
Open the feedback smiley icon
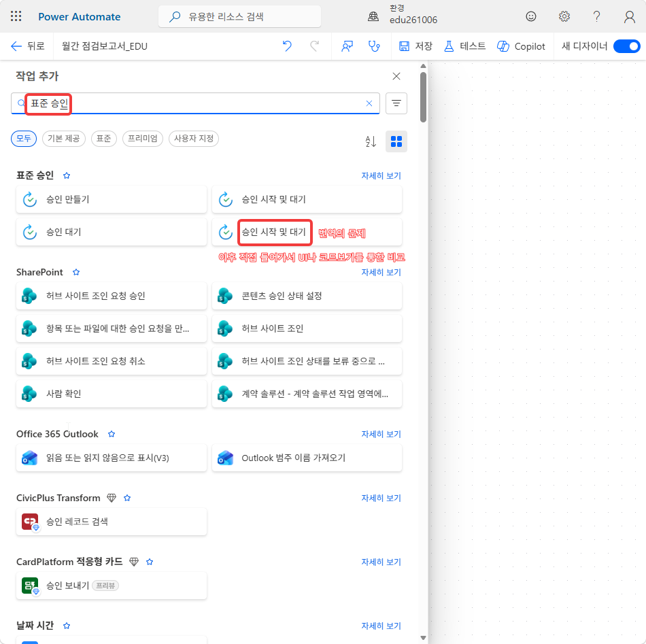pyautogui.click(x=531, y=16)
